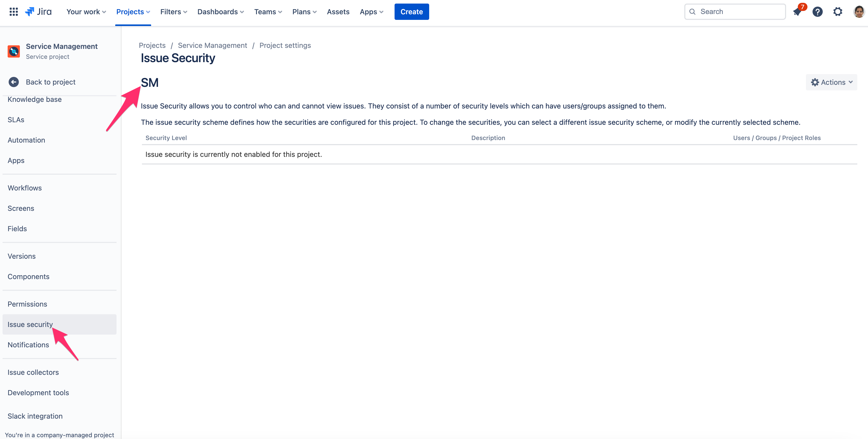868x439 pixels.
Task: Open the Filters dropdown
Action: click(173, 12)
